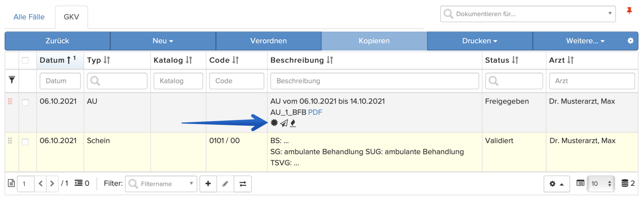This screenshot has height=198, width=644.
Task: Click the paper plane send icon
Action: click(284, 123)
